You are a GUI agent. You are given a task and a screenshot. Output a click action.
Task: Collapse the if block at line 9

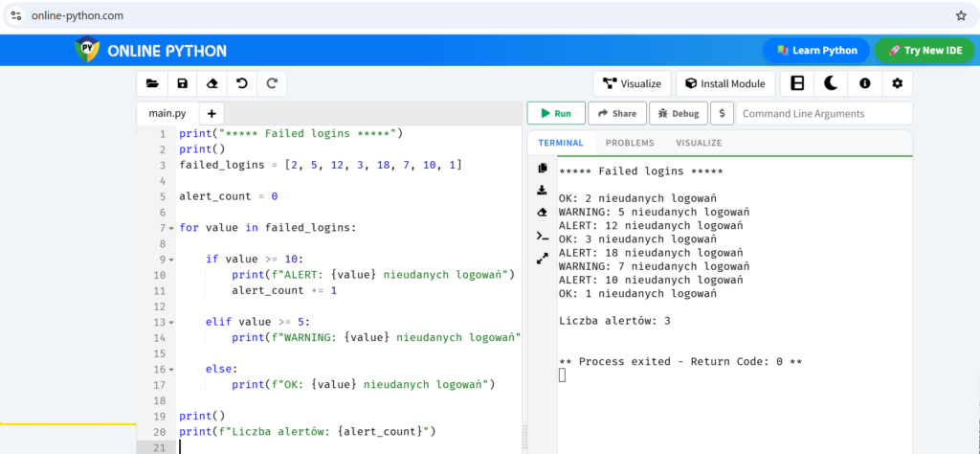tap(172, 260)
